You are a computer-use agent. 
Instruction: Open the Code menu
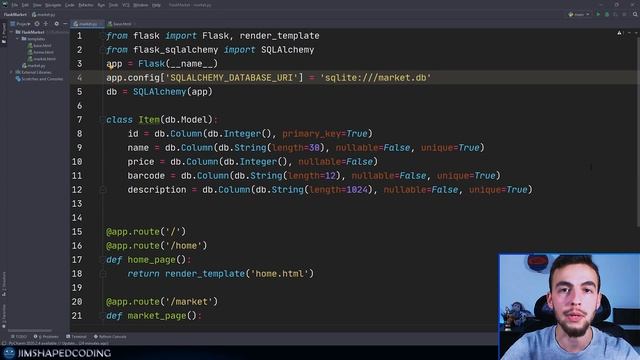[70, 5]
